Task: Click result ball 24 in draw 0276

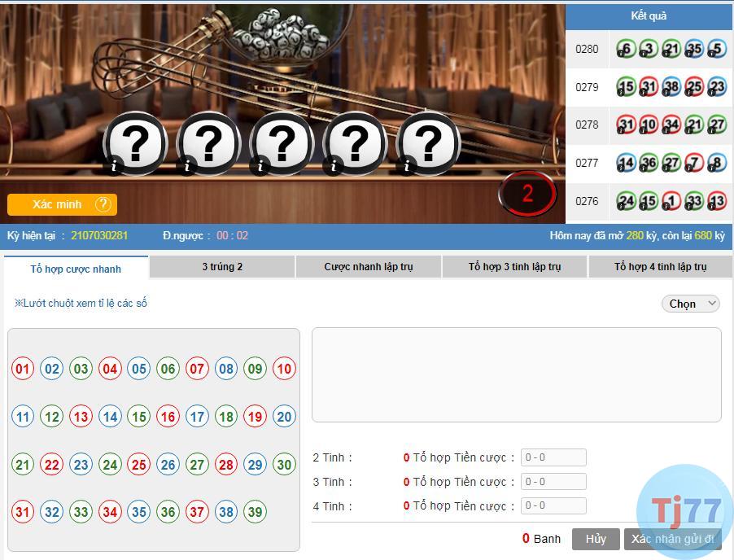Action: (626, 201)
